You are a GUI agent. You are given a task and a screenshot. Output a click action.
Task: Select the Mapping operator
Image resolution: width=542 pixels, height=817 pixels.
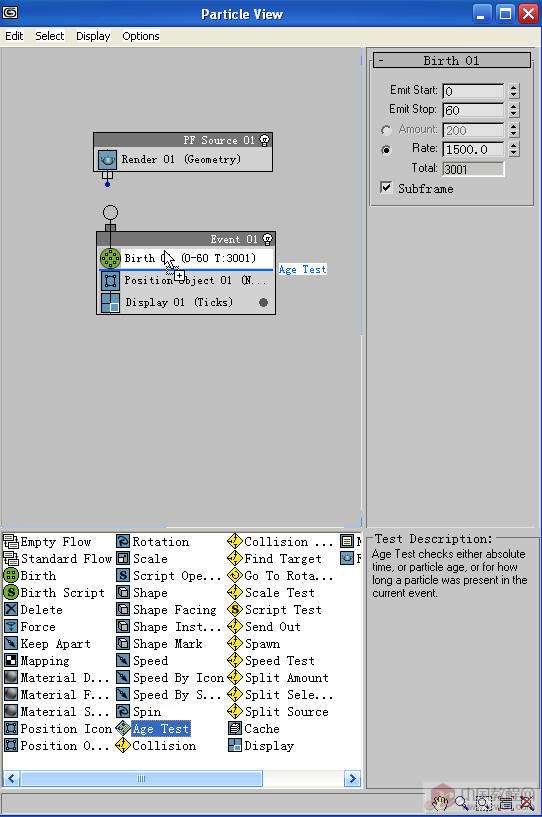pos(36,661)
